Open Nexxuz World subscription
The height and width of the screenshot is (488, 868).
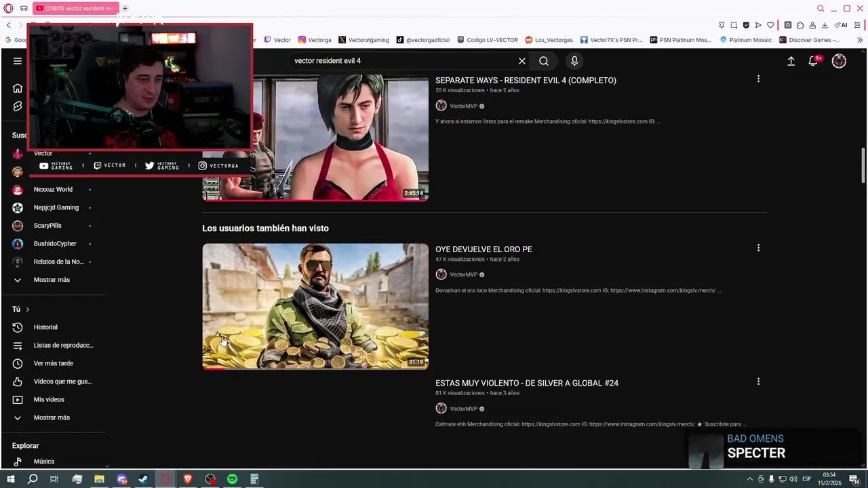pyautogui.click(x=54, y=190)
